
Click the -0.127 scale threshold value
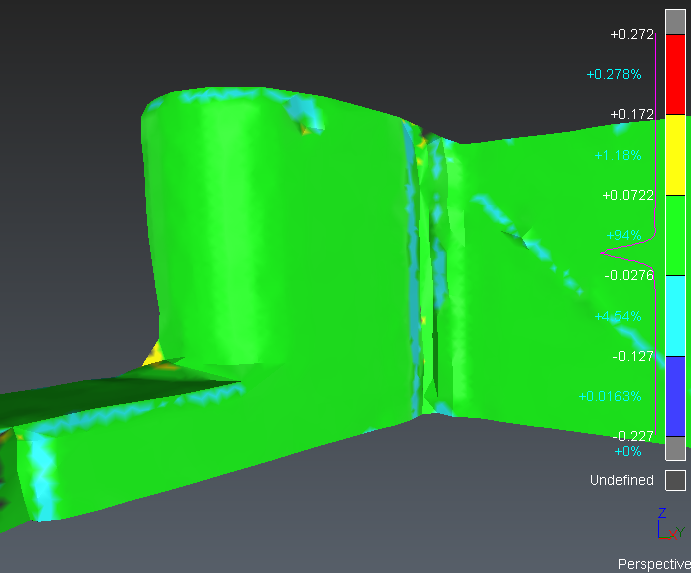(632, 355)
